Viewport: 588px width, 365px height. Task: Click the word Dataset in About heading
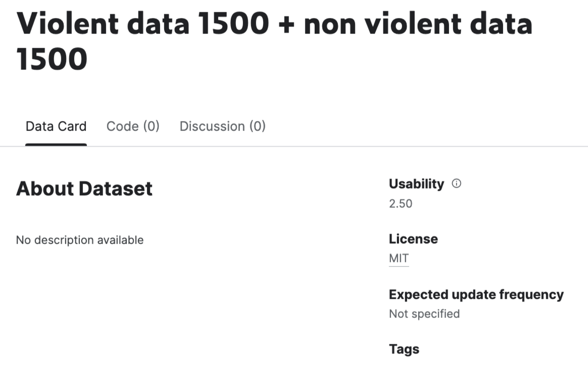pyautogui.click(x=116, y=189)
